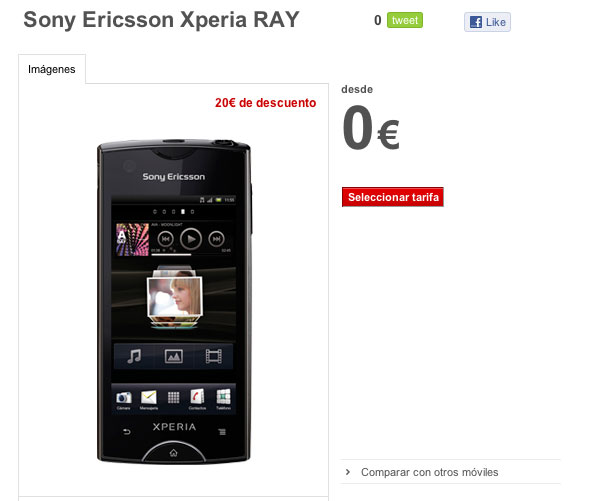The image size is (600, 501).
Task: Click the previous track icon on phone
Action: [165, 239]
